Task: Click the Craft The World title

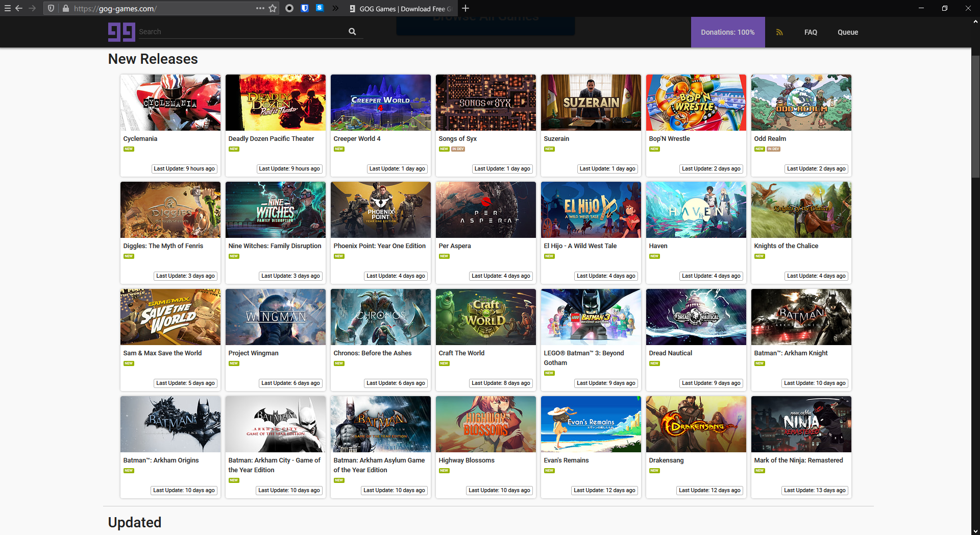Action: [x=461, y=353]
